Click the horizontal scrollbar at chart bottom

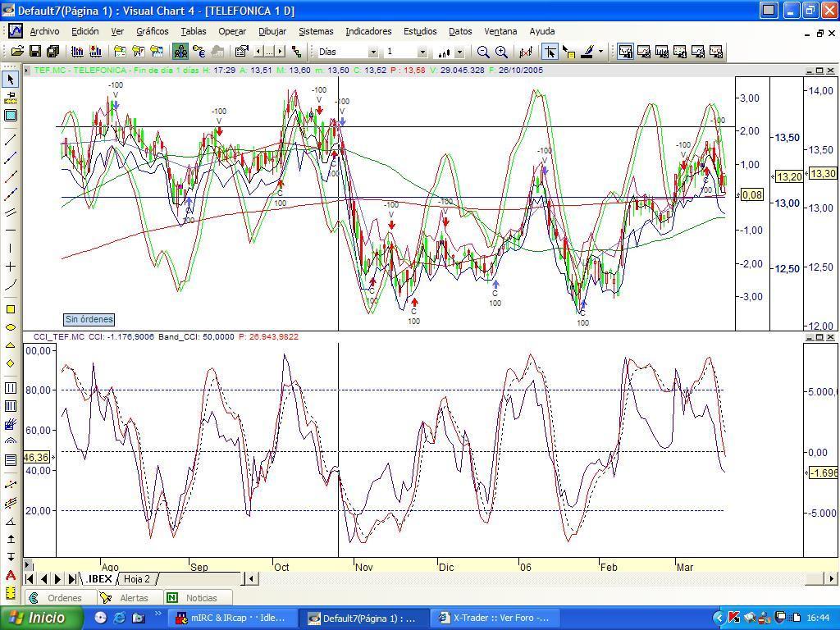pyautogui.click(x=540, y=578)
